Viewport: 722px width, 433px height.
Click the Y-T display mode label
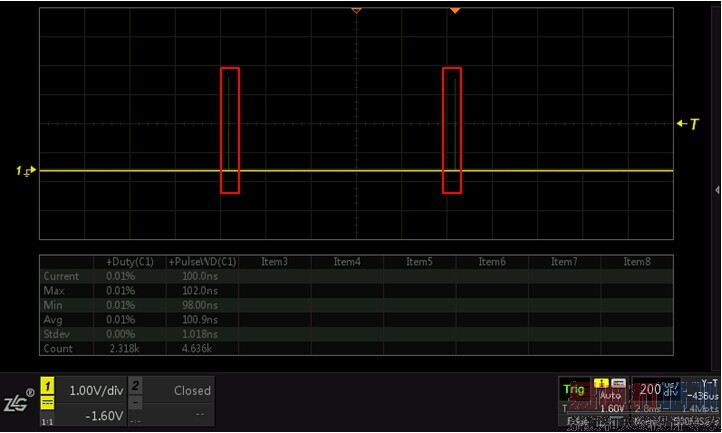click(709, 383)
